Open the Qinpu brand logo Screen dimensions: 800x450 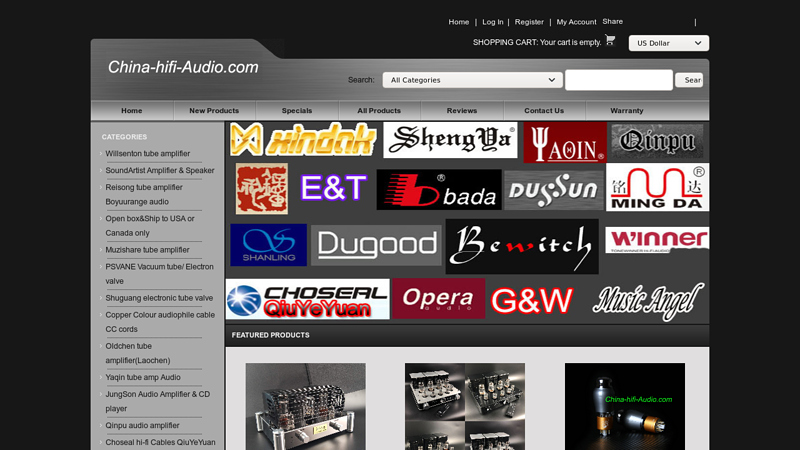click(658, 141)
